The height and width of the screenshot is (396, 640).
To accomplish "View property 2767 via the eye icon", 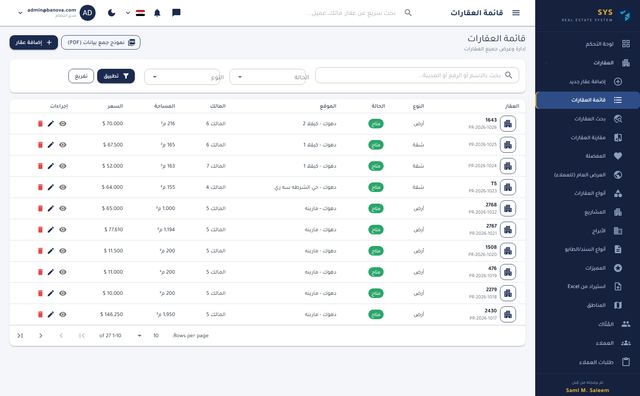I will pyautogui.click(x=62, y=229).
